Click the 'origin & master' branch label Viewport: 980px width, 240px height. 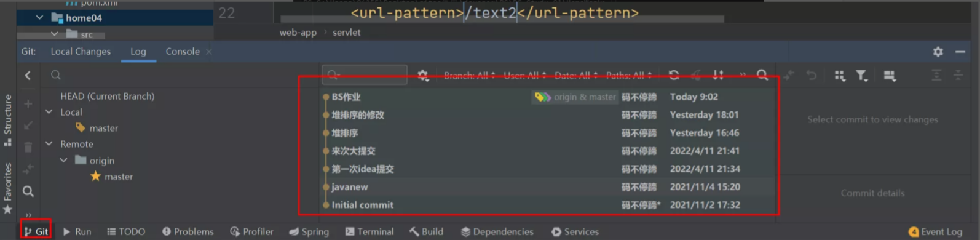[x=575, y=97]
